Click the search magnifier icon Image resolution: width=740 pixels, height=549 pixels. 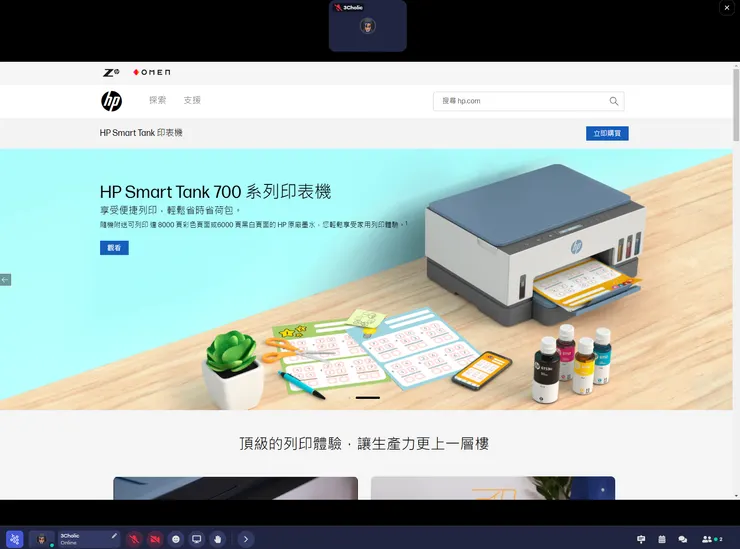point(614,101)
